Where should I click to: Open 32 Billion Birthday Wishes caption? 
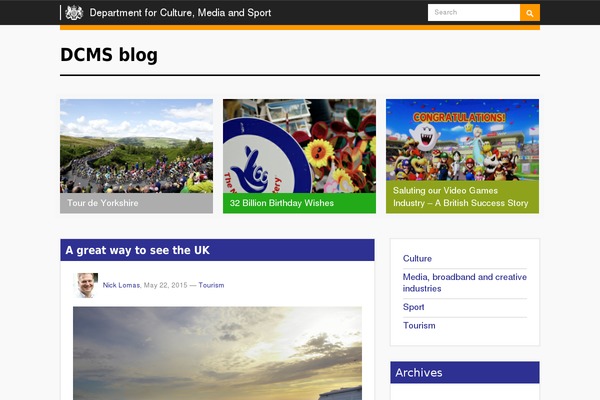click(x=282, y=203)
